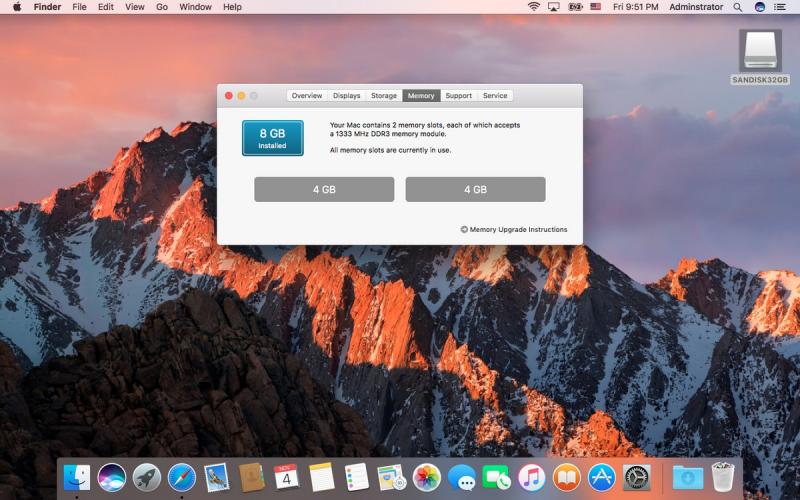Viewport: 800px width, 500px height.
Task: Open the Edit menu
Action: pyautogui.click(x=106, y=7)
